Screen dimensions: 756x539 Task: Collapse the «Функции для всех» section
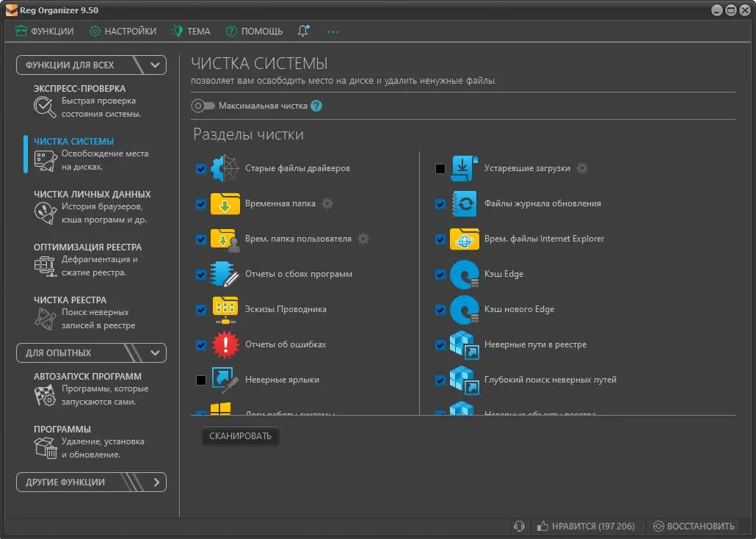pos(154,65)
